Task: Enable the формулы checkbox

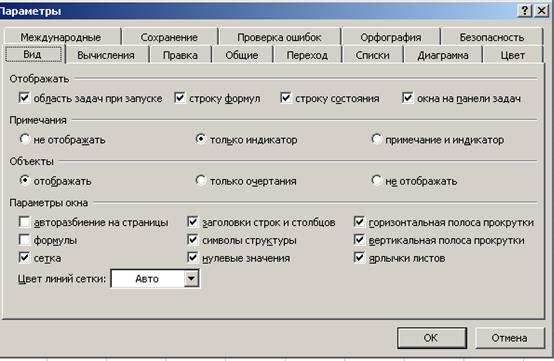Action: pyautogui.click(x=24, y=239)
